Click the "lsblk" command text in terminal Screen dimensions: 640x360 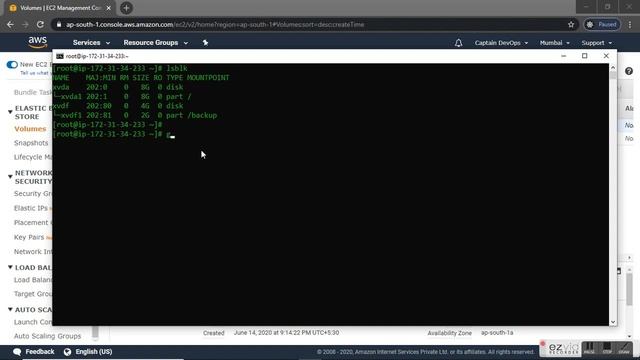tap(177, 69)
